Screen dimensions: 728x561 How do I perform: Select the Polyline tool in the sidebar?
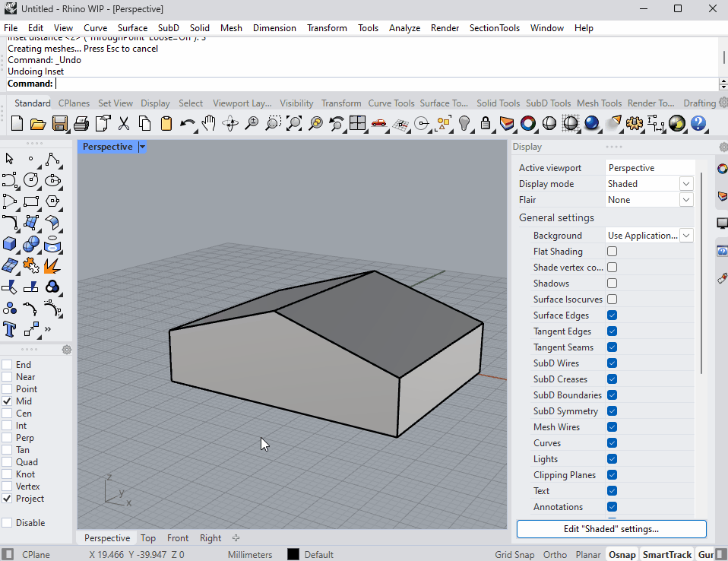click(x=52, y=160)
